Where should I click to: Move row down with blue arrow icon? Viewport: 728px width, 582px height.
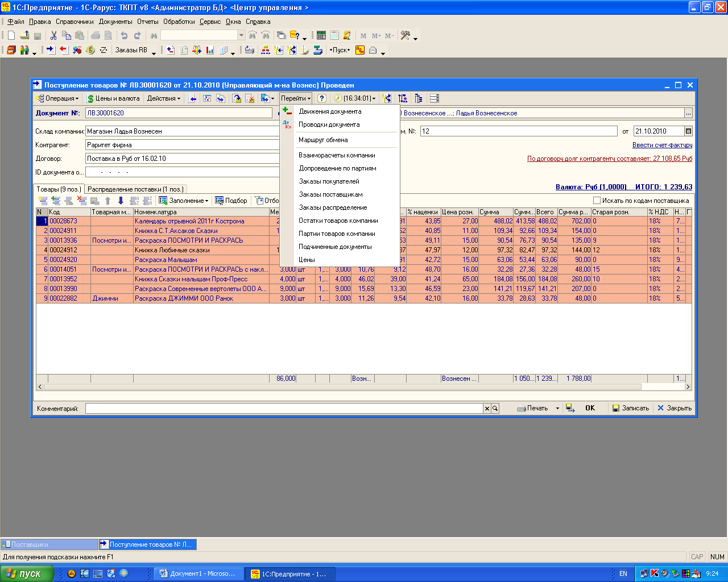pyautogui.click(x=121, y=201)
